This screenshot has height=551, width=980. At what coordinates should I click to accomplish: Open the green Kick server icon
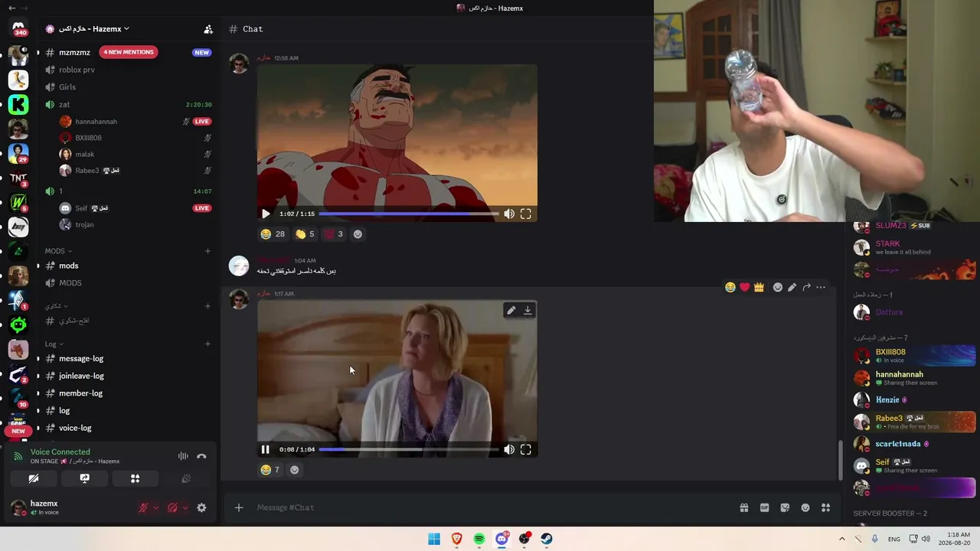pyautogui.click(x=18, y=105)
